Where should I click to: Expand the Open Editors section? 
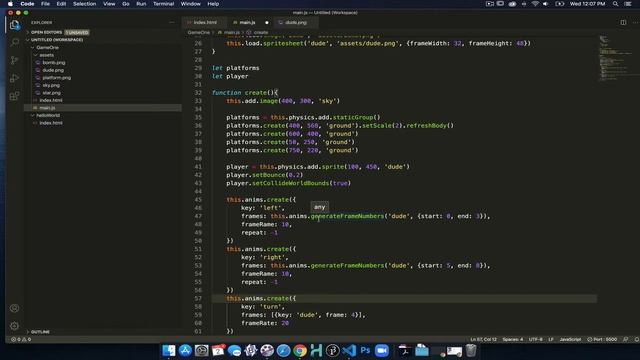(46, 32)
